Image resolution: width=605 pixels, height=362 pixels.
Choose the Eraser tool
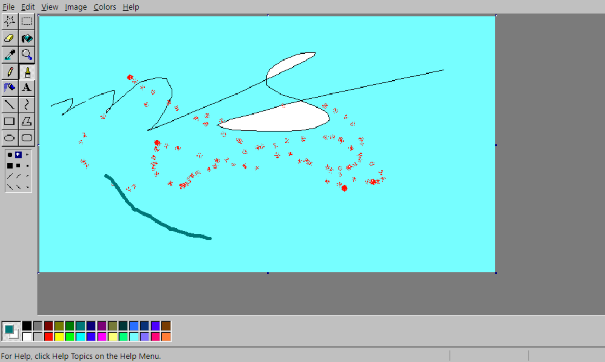(x=10, y=38)
